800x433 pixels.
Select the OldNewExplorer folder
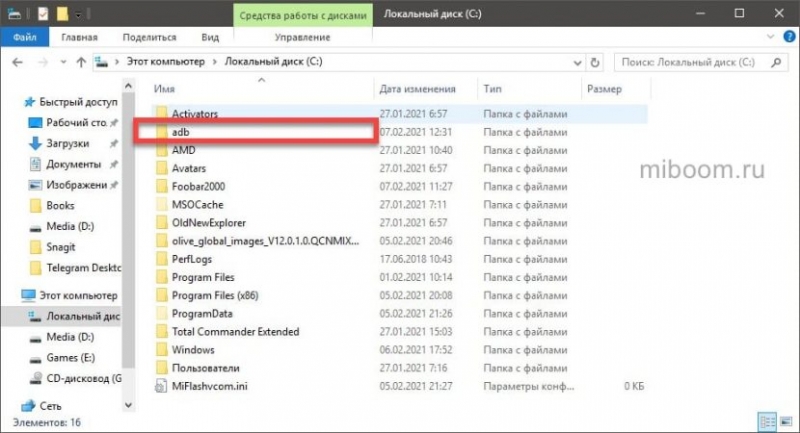pos(209,223)
